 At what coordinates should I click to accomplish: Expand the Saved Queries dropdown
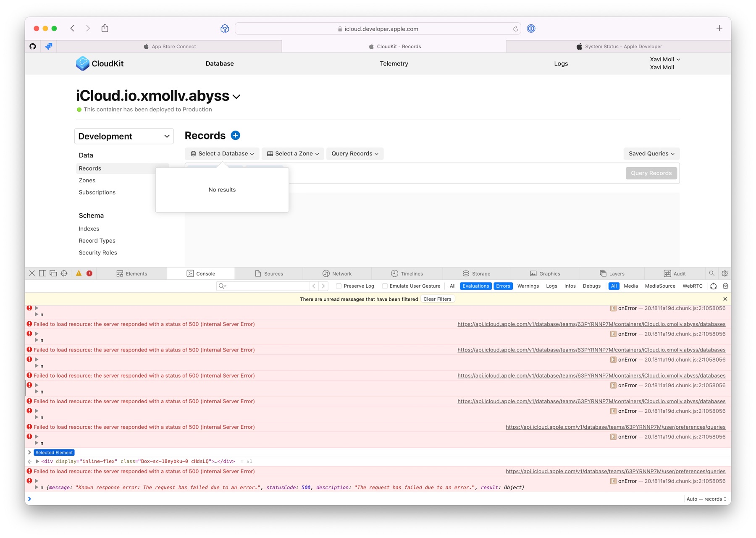point(651,154)
